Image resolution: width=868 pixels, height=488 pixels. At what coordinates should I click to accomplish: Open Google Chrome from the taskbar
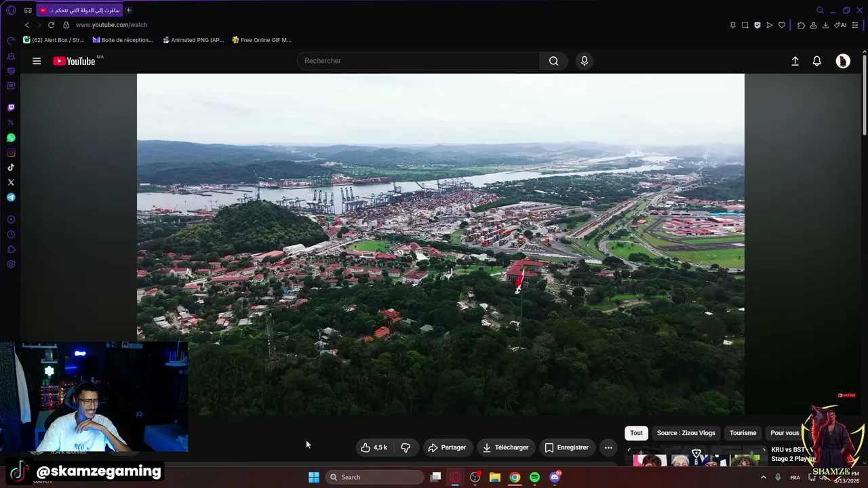[x=515, y=477]
